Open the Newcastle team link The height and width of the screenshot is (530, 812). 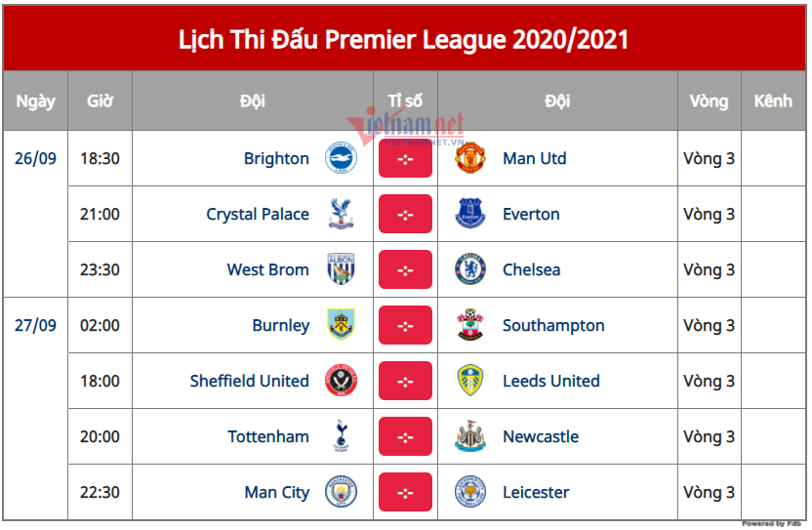pyautogui.click(x=541, y=437)
